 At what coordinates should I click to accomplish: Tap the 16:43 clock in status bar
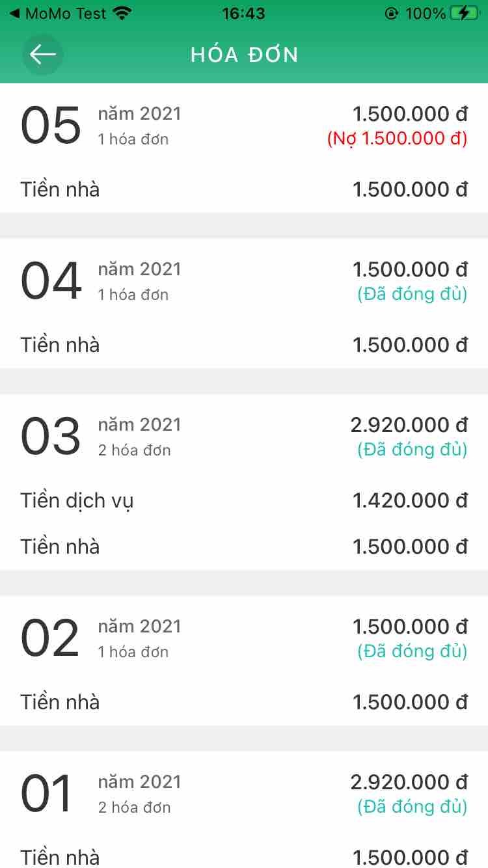click(243, 13)
